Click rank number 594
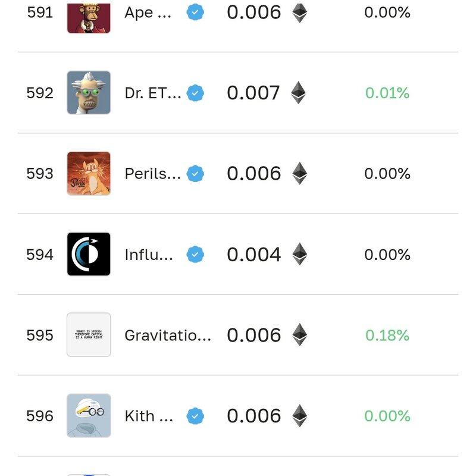Viewport: 476px width, 476px height. (x=40, y=255)
